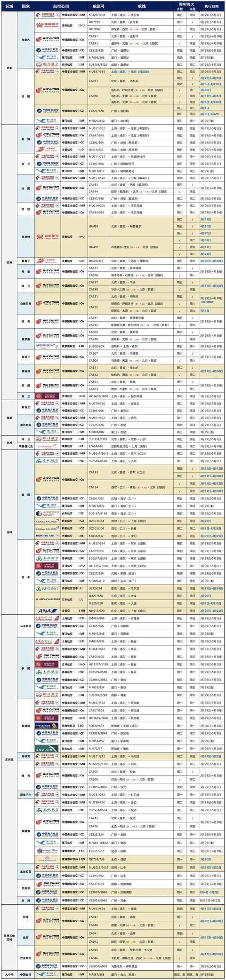Click the Japan Airlines logo
The height and width of the screenshot is (980, 226).
pyautogui.click(x=47, y=600)
